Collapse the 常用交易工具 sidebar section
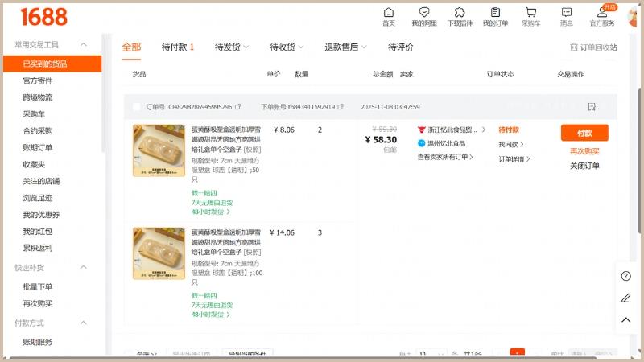Screen dimensions: 644x362 (x=84, y=45)
